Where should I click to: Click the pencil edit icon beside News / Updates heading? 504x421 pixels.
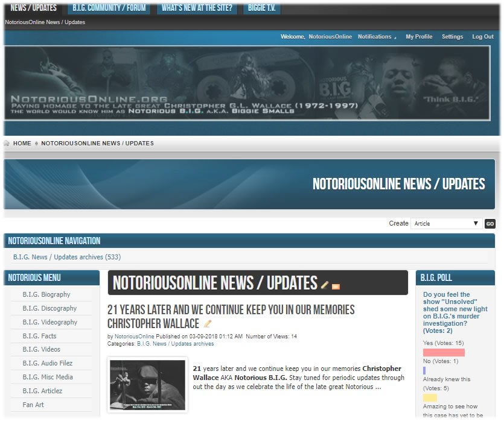(x=325, y=285)
